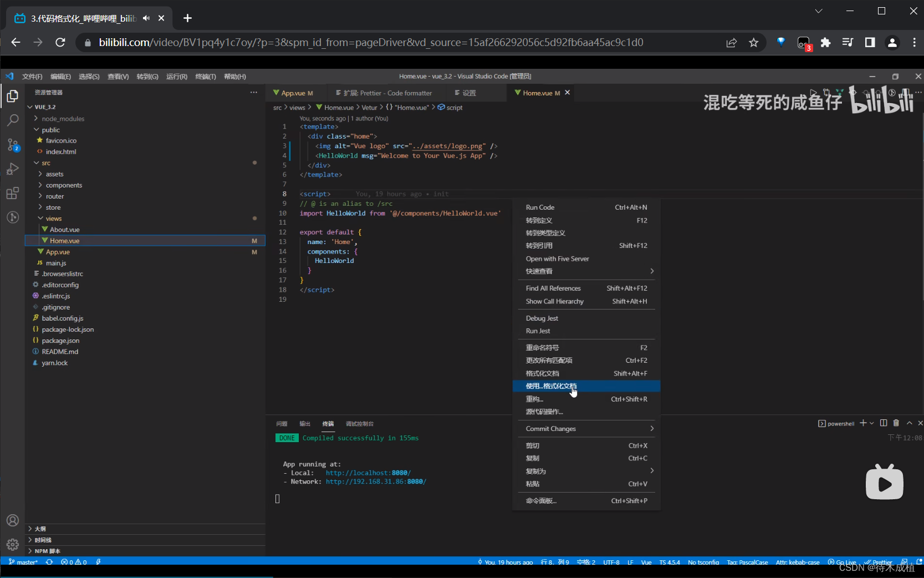
Task: Open the browser side panel icon
Action: click(x=870, y=43)
